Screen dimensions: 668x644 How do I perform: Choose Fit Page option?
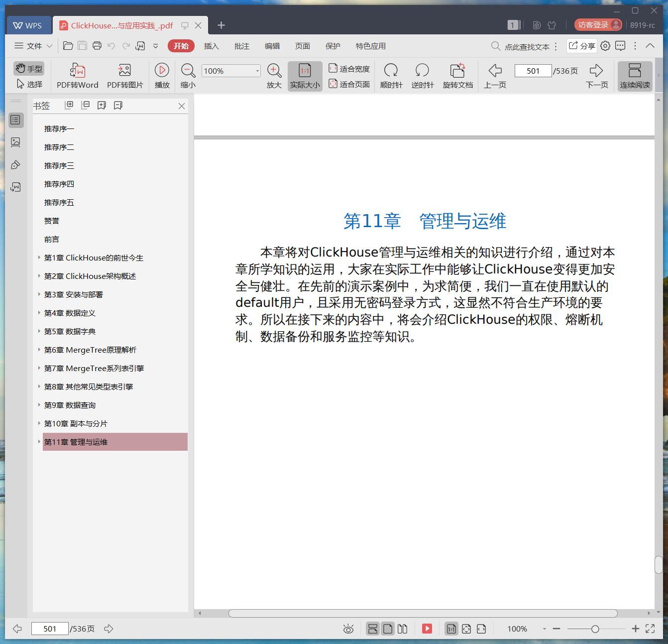click(x=349, y=84)
